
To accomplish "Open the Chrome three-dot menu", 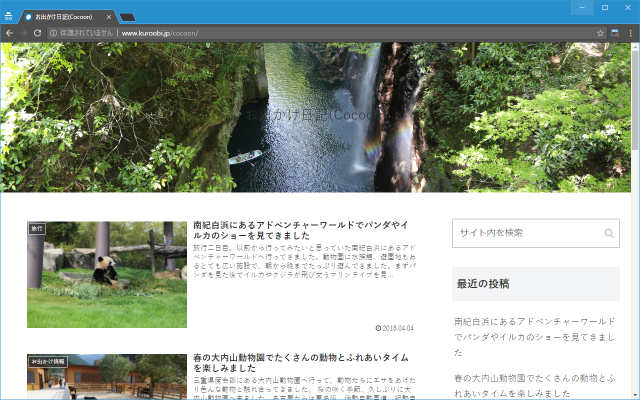I will [631, 33].
